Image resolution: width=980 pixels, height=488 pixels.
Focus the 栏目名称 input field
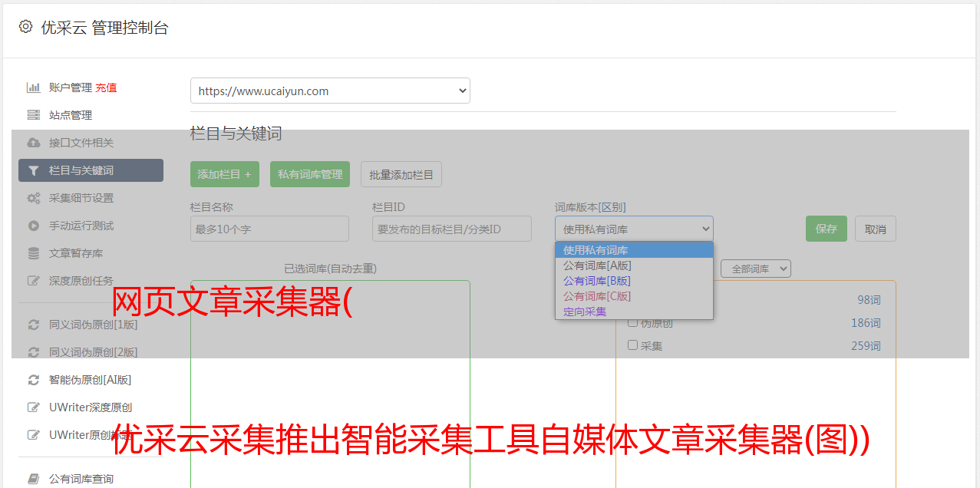coord(269,229)
